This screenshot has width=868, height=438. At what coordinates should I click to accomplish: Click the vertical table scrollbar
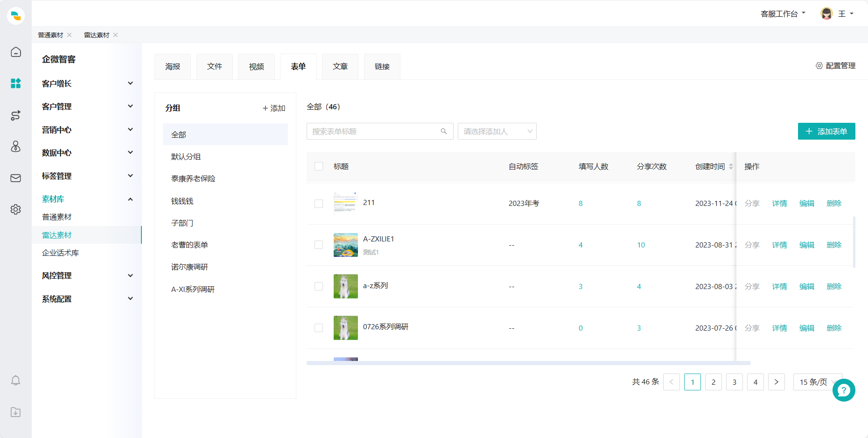[x=854, y=242]
